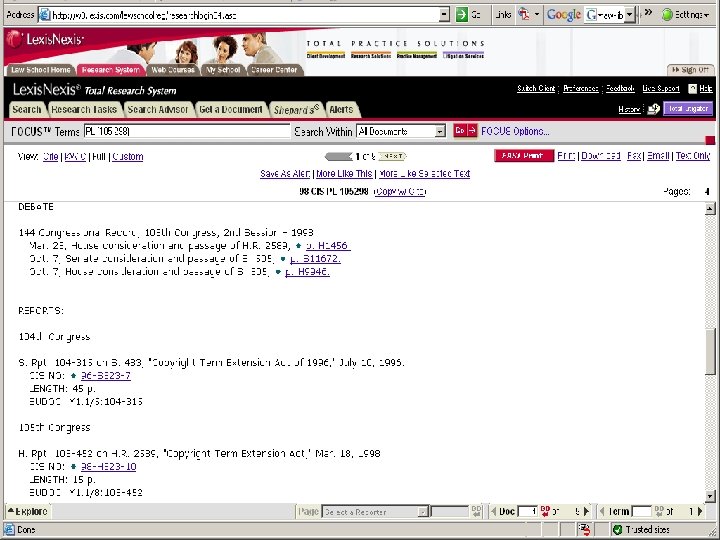Click the popup blocker status bar icon
720x540 pixels.
tap(584, 529)
